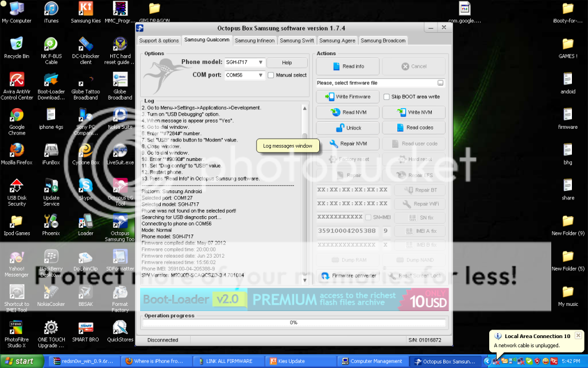The width and height of the screenshot is (588, 368).
Task: Open the Firmware converter button
Action: (x=347, y=275)
